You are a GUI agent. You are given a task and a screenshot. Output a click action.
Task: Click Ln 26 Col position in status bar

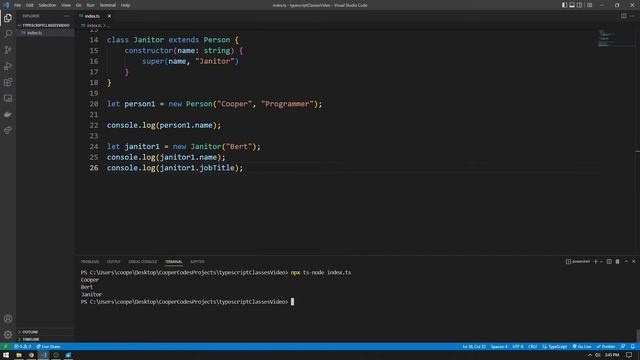coord(474,347)
